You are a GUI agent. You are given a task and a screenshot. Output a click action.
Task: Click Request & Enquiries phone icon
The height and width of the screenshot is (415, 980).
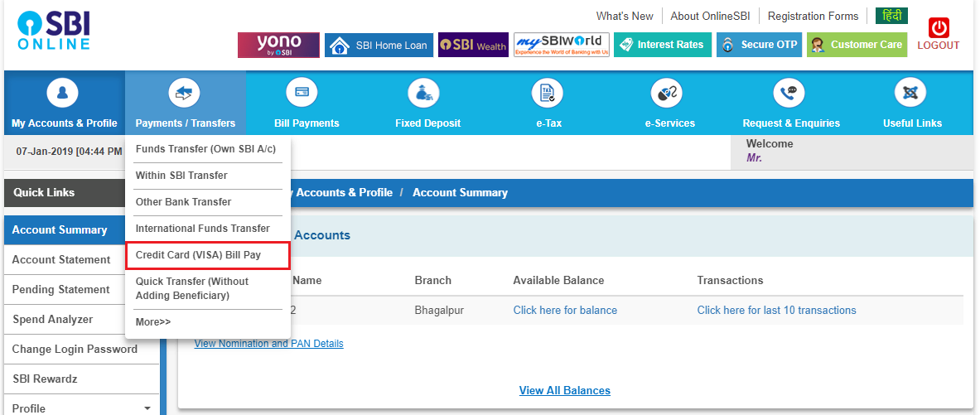click(788, 94)
